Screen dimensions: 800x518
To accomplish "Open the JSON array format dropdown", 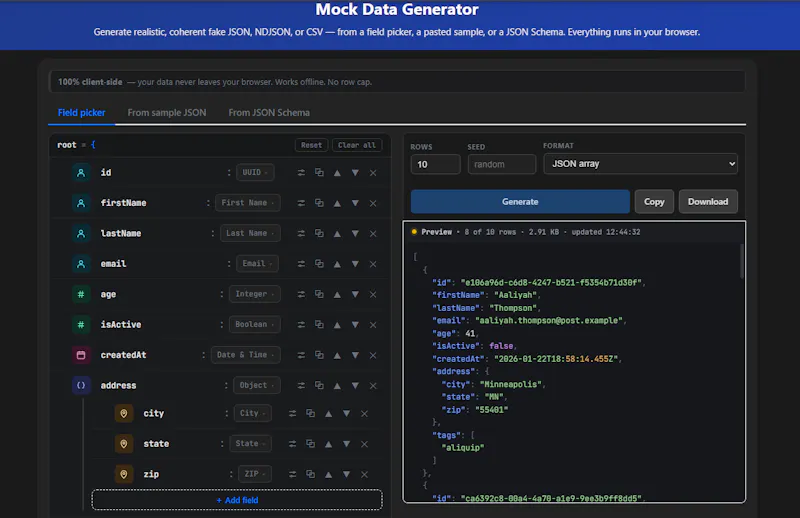I will 640,164.
